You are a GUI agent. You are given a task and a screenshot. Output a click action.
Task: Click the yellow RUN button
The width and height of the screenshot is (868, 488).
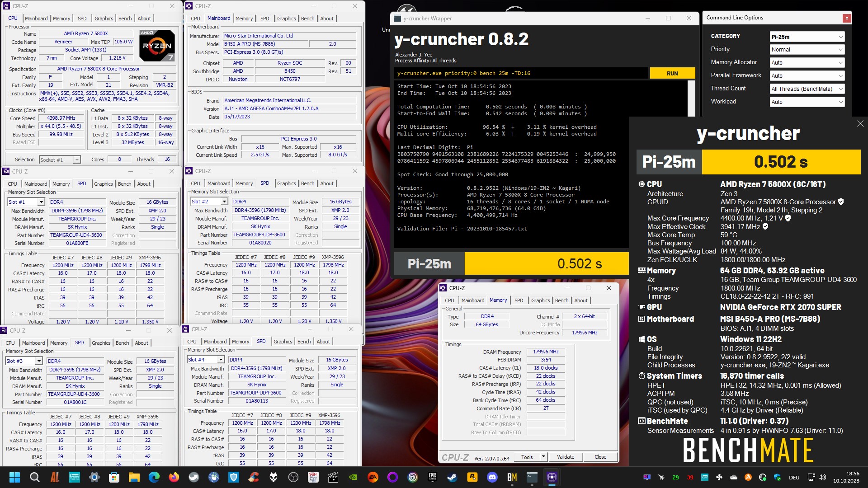pyautogui.click(x=672, y=73)
